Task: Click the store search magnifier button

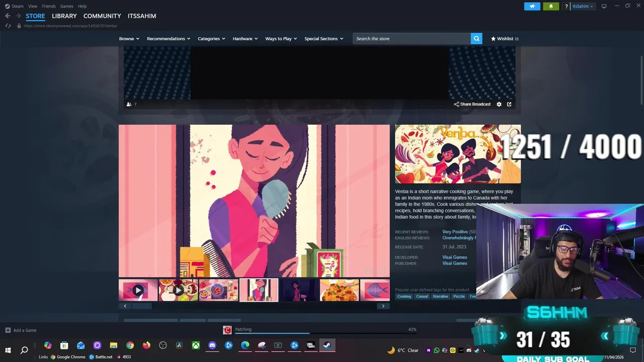Action: [476, 39]
